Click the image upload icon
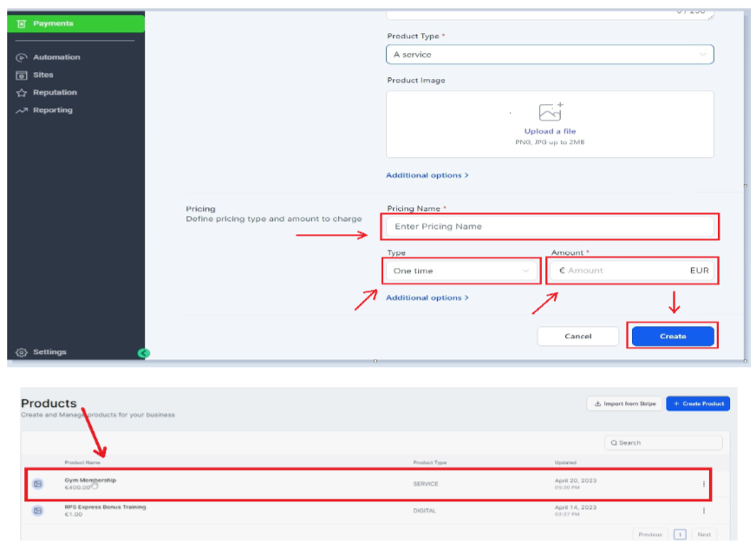756x549 pixels. [550, 112]
